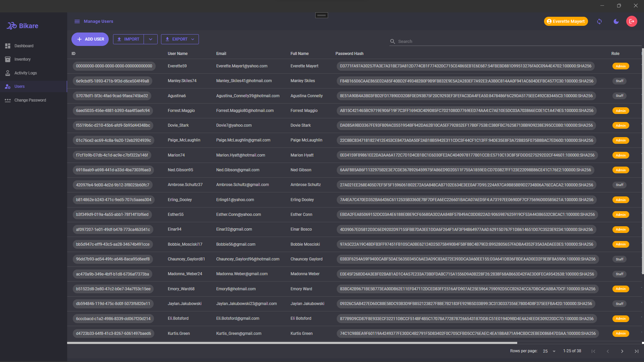
Task: Toggle dark mode with the moon icon
Action: (616, 21)
